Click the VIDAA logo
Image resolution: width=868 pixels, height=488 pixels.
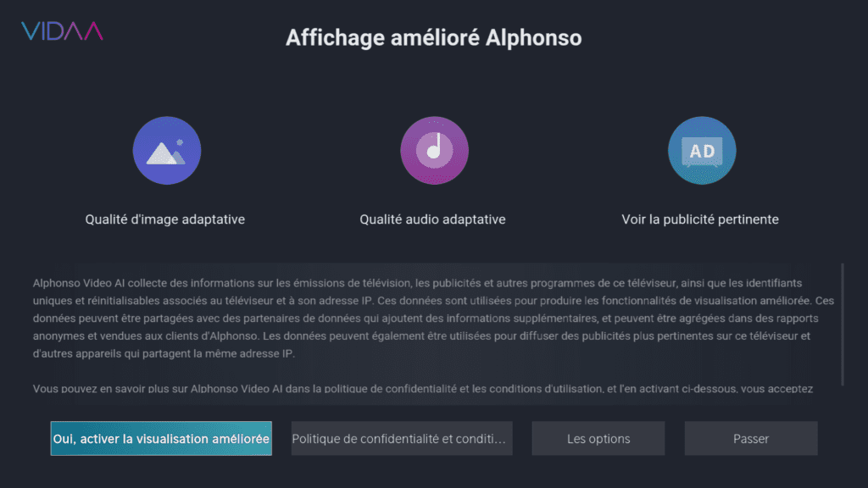(x=62, y=32)
